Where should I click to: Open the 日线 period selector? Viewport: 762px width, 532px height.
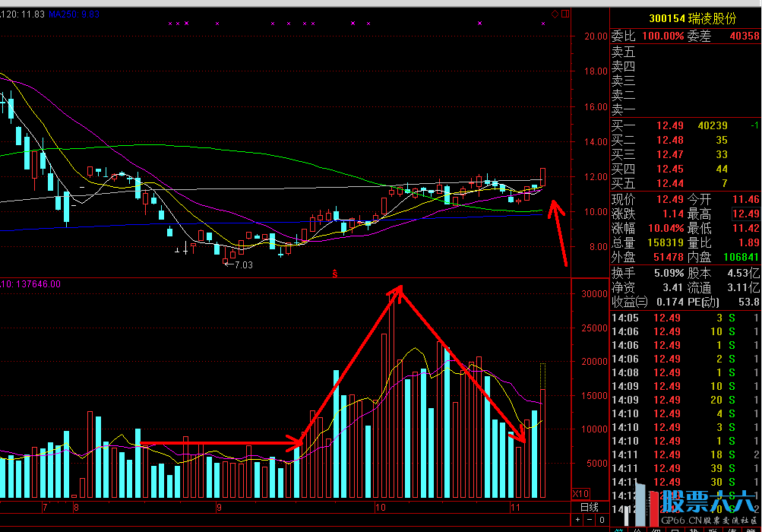click(x=589, y=507)
